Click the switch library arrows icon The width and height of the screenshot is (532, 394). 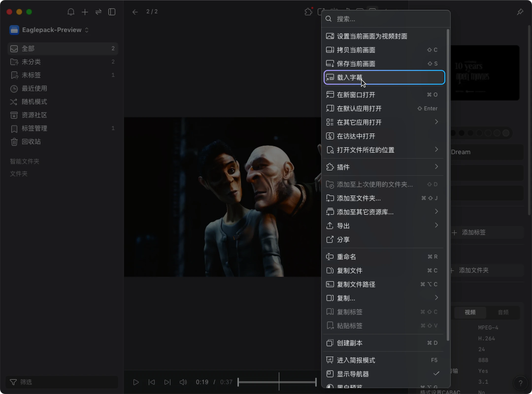pyautogui.click(x=98, y=12)
